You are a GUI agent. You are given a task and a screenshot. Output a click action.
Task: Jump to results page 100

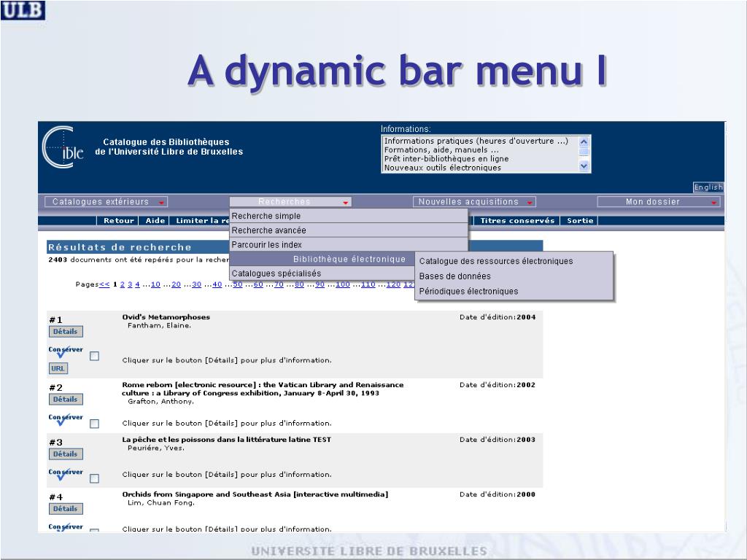point(343,284)
